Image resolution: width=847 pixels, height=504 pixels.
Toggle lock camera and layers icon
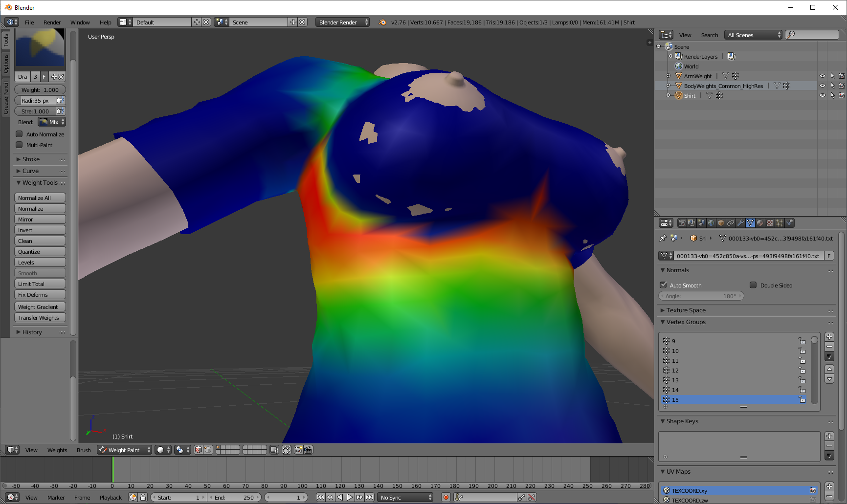(x=274, y=450)
